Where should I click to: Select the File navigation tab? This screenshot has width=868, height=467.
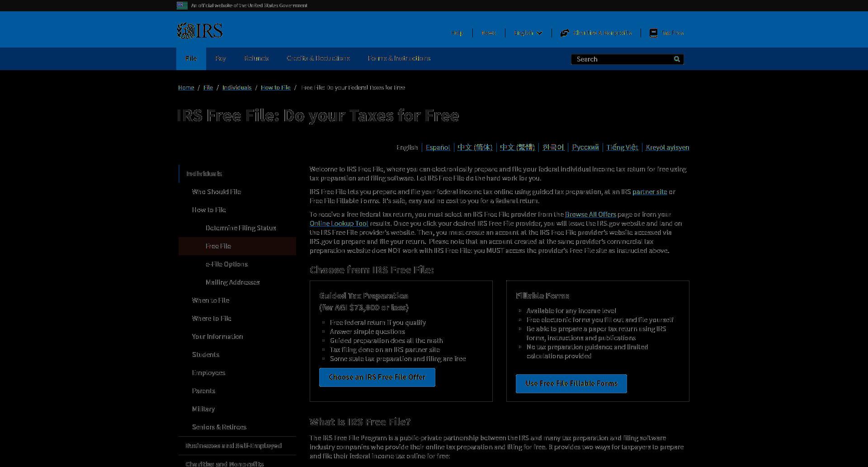191,58
